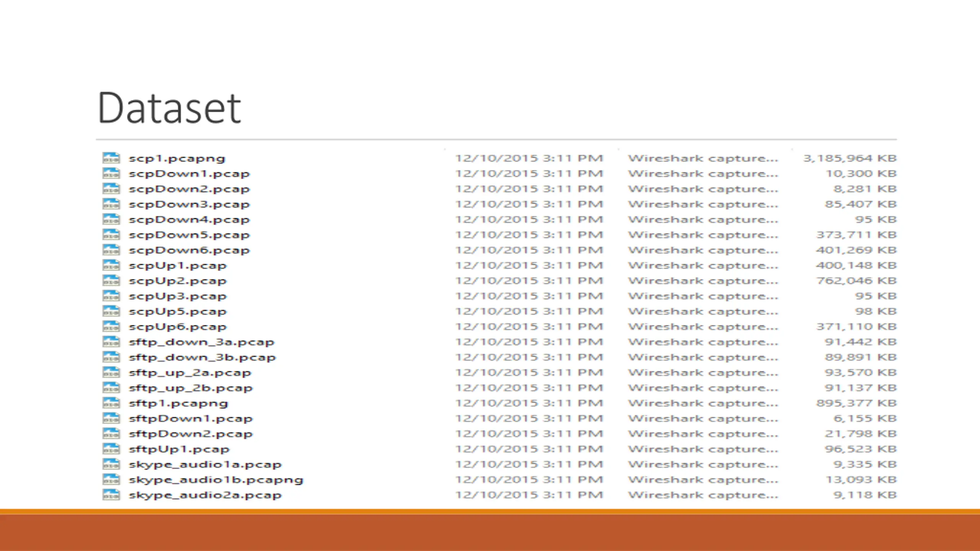980x551 pixels.
Task: Select file name scpDown3.pcap
Action: tap(189, 205)
